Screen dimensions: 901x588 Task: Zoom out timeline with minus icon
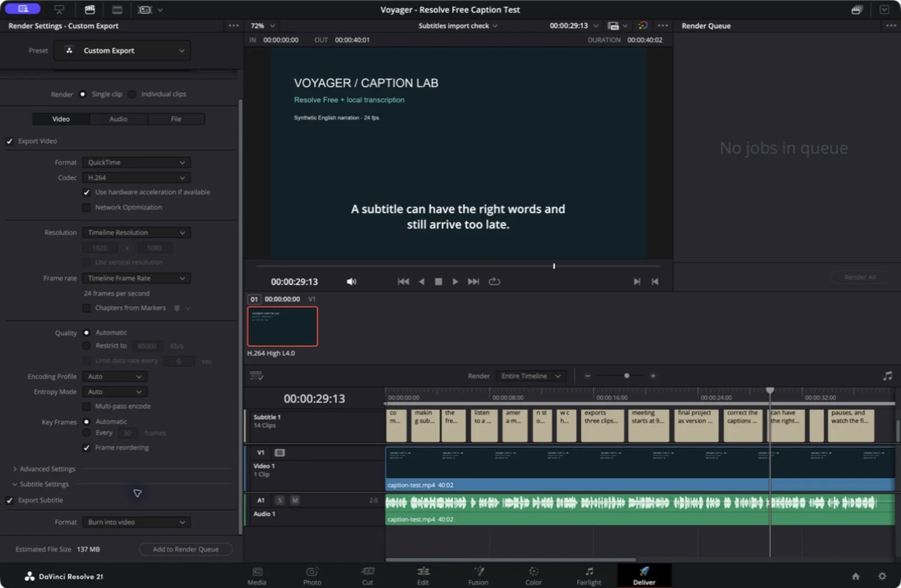587,376
